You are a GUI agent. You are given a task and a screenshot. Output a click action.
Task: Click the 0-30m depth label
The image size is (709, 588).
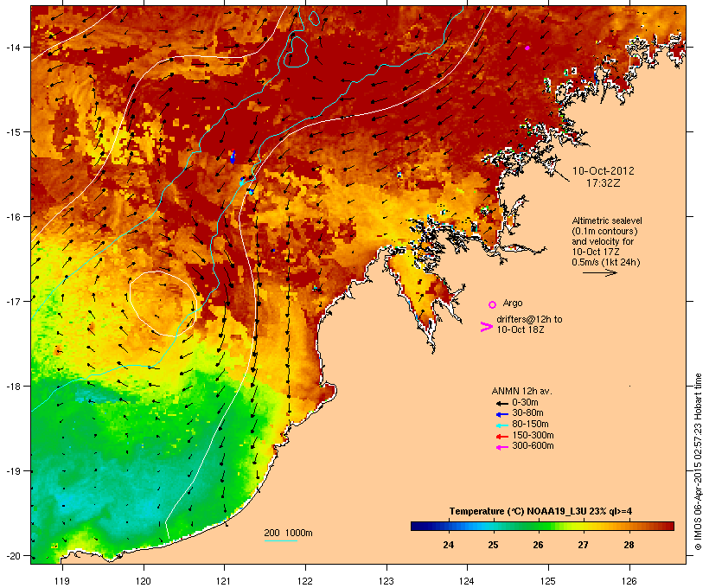(x=525, y=403)
